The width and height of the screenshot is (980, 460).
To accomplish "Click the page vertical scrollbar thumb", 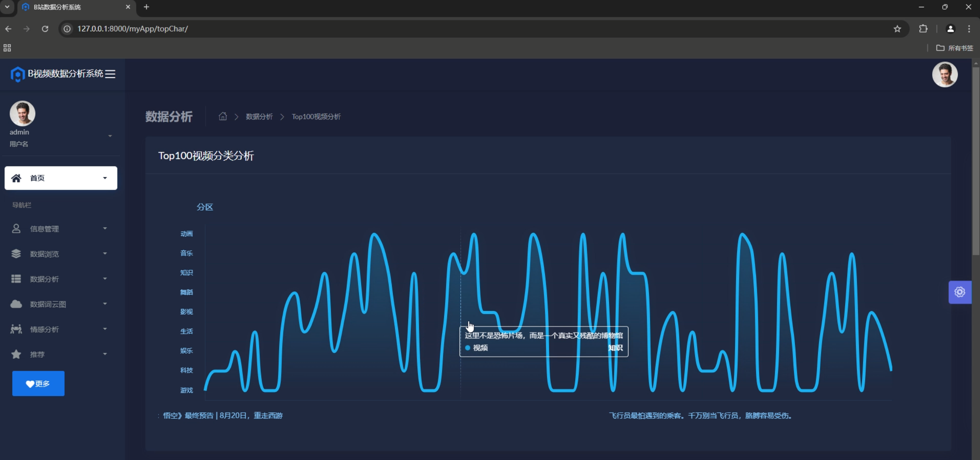I will pos(975,161).
